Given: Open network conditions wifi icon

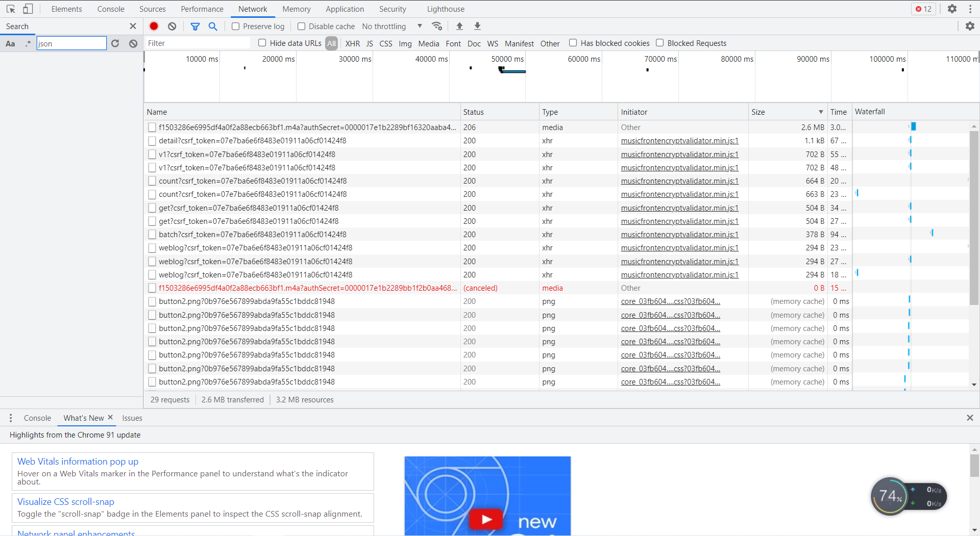Looking at the screenshot, I should coord(437,26).
